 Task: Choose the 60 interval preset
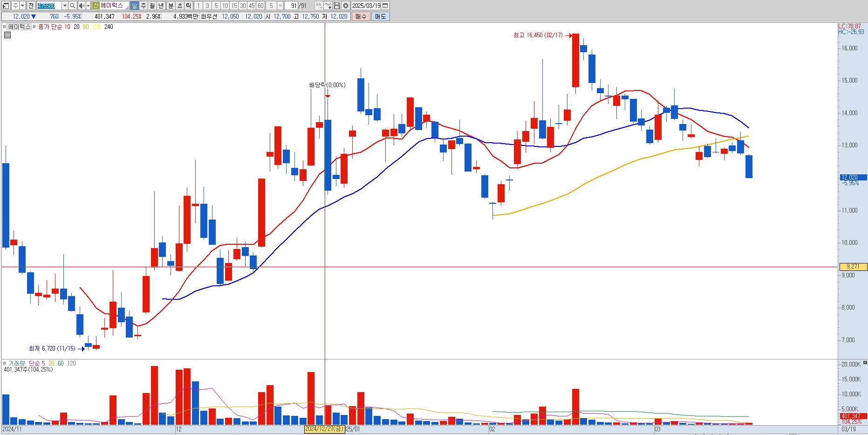(x=260, y=6)
